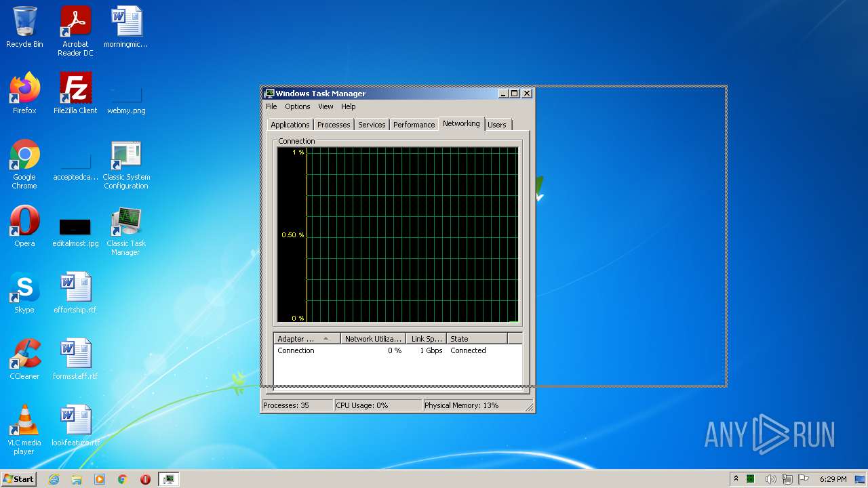Open Windows Explorer folder in taskbar
The width and height of the screenshot is (868, 488).
pos(77,479)
